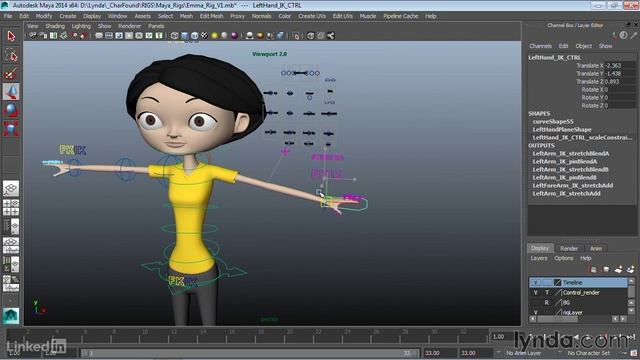Move layer up icon in Layer Editor

coord(593,269)
